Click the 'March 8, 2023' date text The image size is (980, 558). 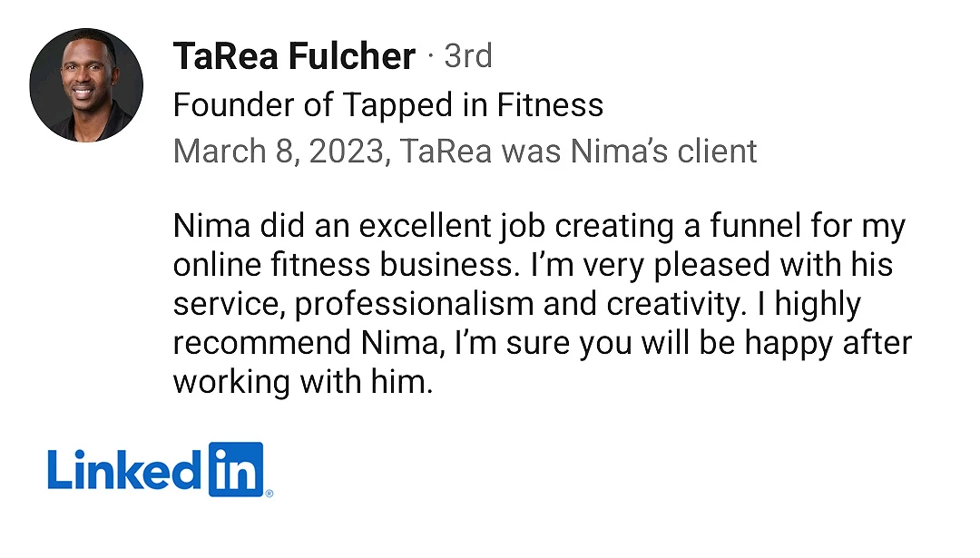279,152
